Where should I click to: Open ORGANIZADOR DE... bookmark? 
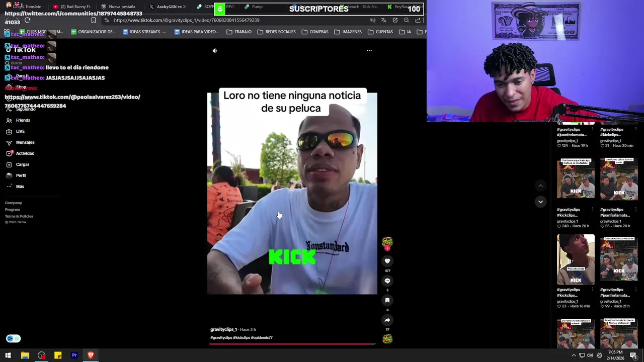coord(93,32)
